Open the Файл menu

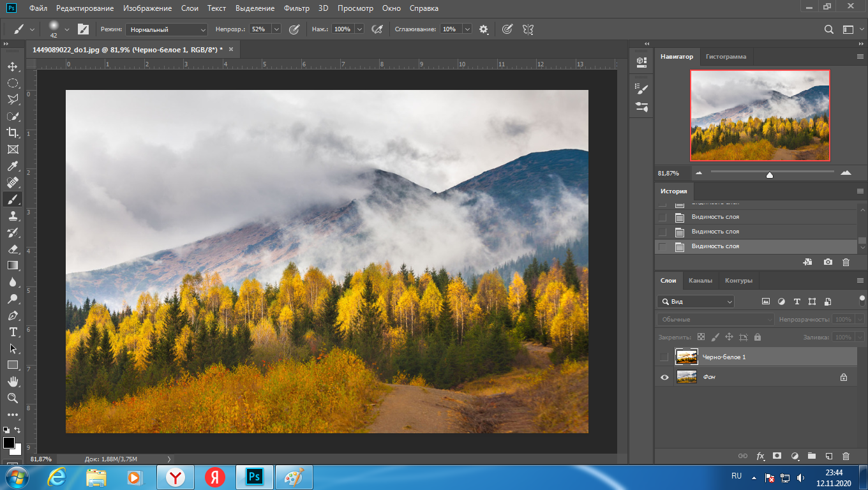point(38,8)
